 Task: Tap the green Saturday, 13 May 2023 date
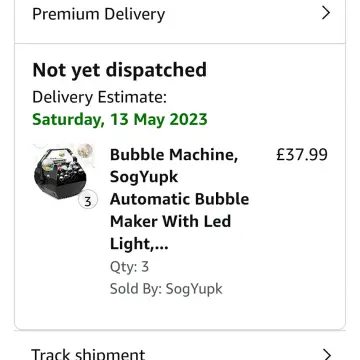120,120
